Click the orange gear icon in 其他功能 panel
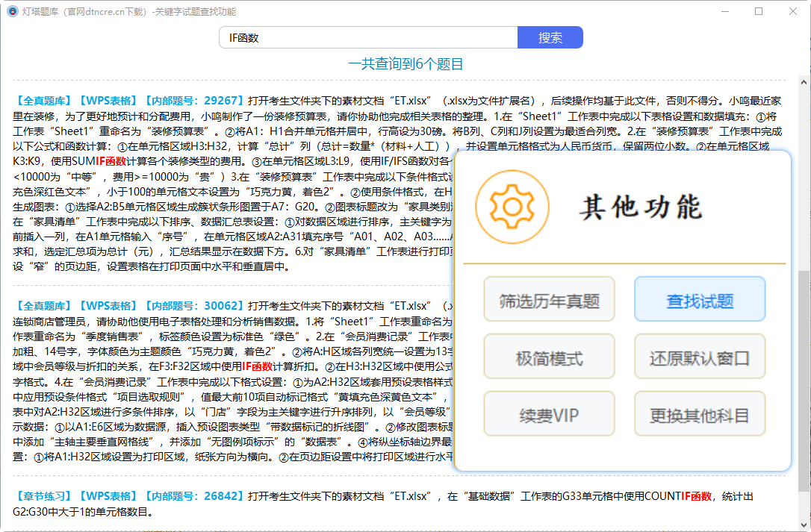 [x=512, y=207]
